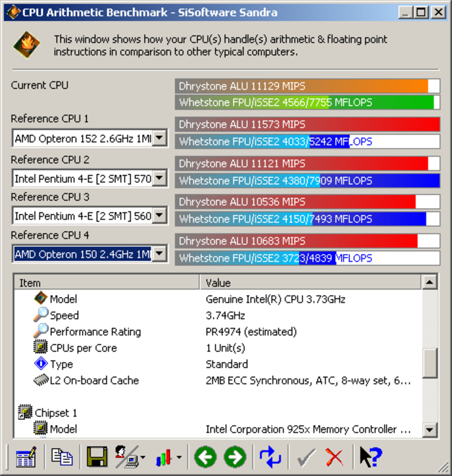Click the Sandra title bar icon

13,12
